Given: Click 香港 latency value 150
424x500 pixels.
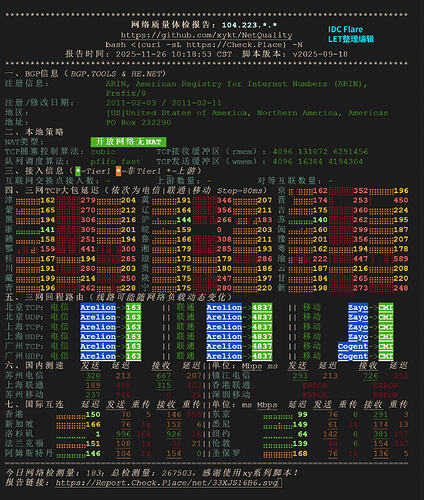Looking at the screenshot, I should [x=93, y=414].
